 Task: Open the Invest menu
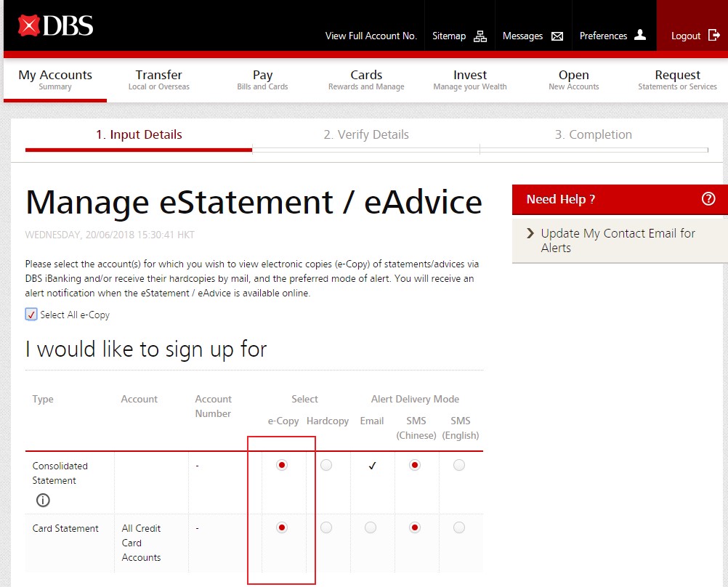click(470, 79)
